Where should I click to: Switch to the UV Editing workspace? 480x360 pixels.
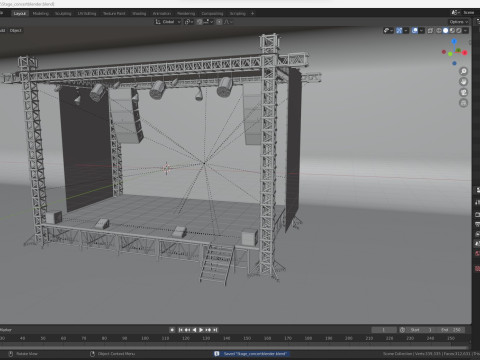(x=87, y=13)
